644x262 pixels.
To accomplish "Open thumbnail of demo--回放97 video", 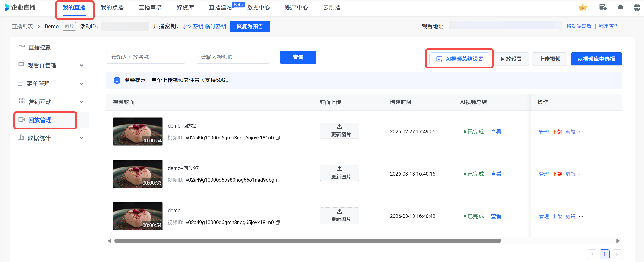I will pos(138,174).
